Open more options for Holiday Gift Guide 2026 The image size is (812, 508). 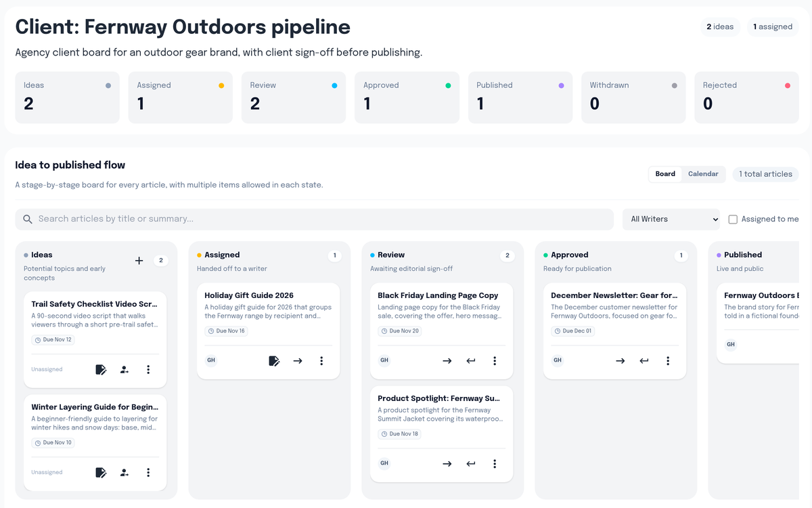pyautogui.click(x=321, y=361)
